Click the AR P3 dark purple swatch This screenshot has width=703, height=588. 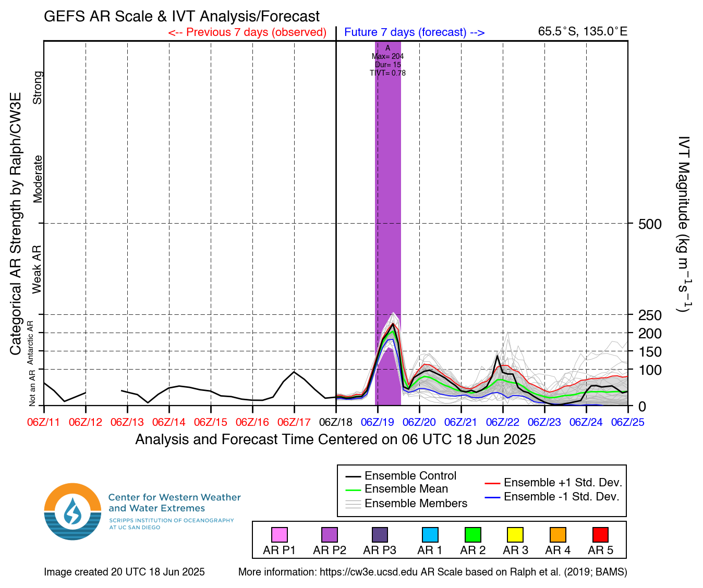click(x=380, y=535)
